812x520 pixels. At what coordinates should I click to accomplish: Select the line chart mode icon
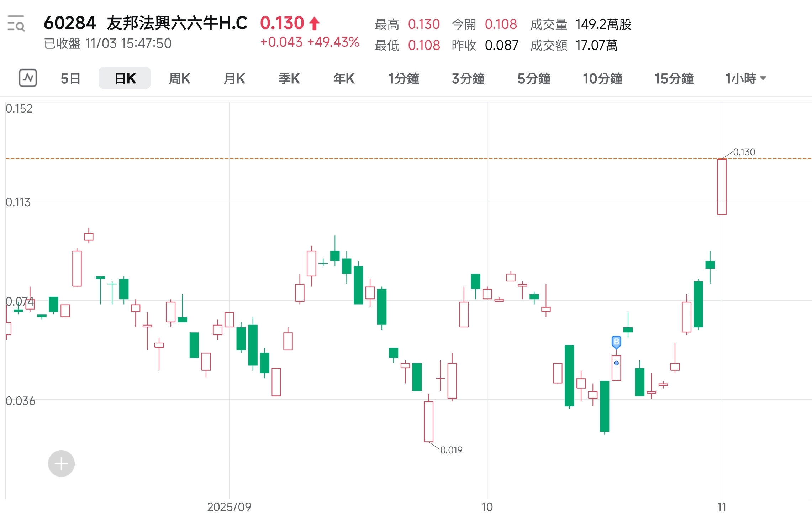tap(28, 78)
